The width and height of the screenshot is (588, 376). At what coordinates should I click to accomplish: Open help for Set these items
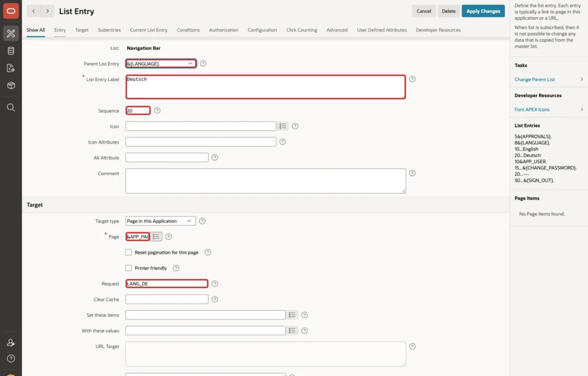(x=304, y=315)
